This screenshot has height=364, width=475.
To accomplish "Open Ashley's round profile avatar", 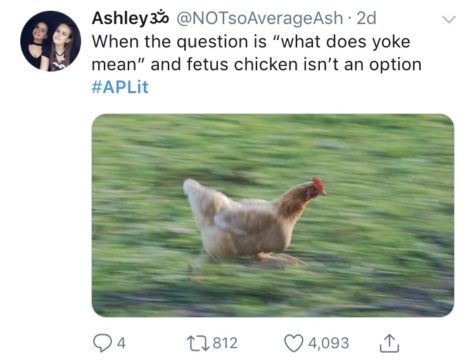I will pos(51,41).
